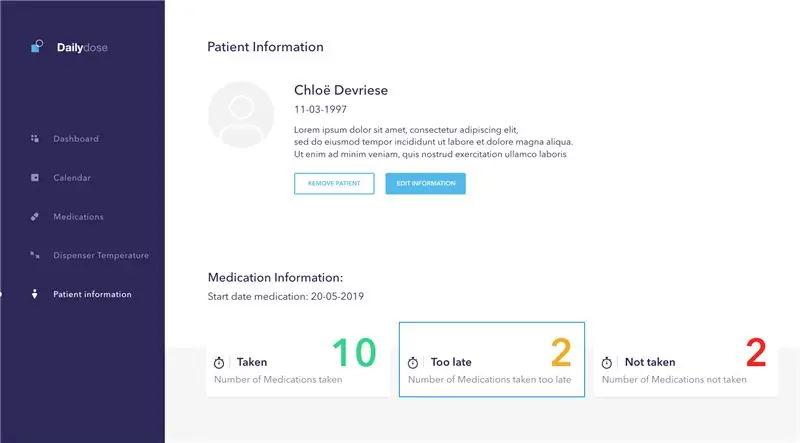Click the Edit Information button
The height and width of the screenshot is (443, 800).
426,183
